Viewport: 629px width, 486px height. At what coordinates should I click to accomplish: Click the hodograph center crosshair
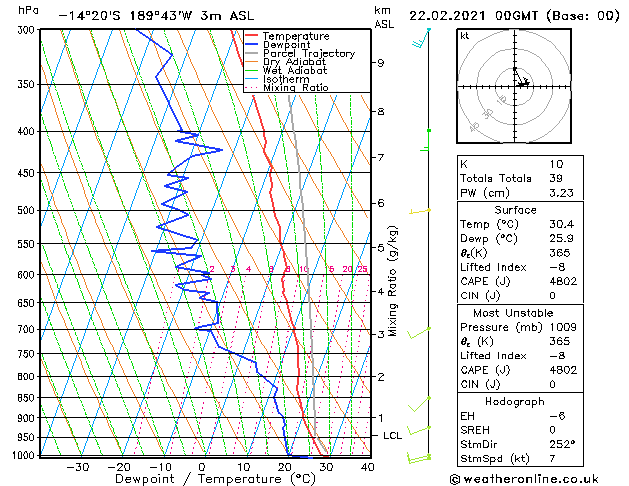[515, 86]
